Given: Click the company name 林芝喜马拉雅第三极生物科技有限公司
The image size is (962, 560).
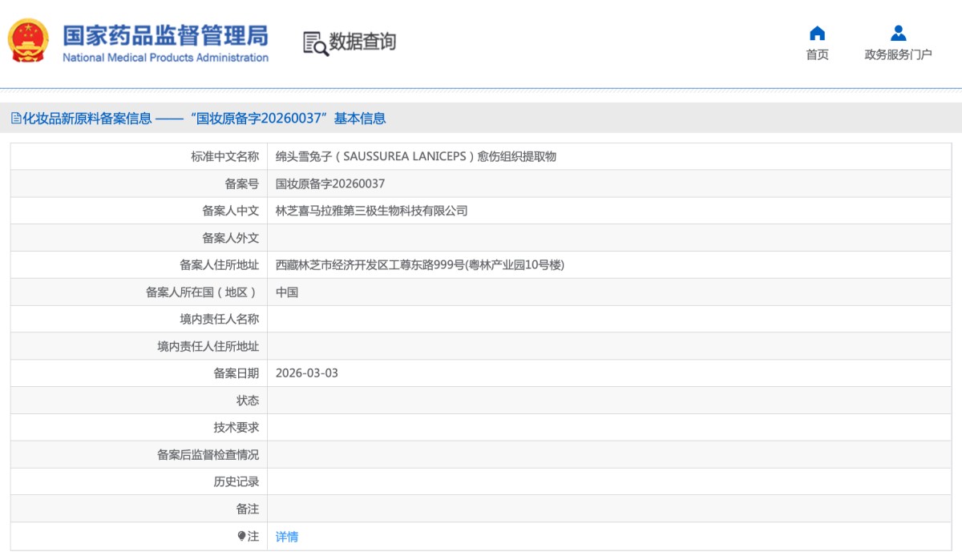Looking at the screenshot, I should (369, 210).
